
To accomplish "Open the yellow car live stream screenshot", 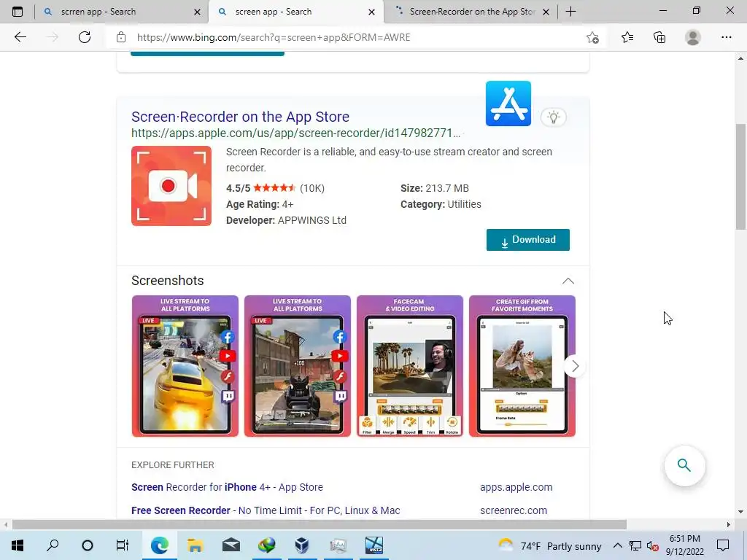I will point(185,366).
